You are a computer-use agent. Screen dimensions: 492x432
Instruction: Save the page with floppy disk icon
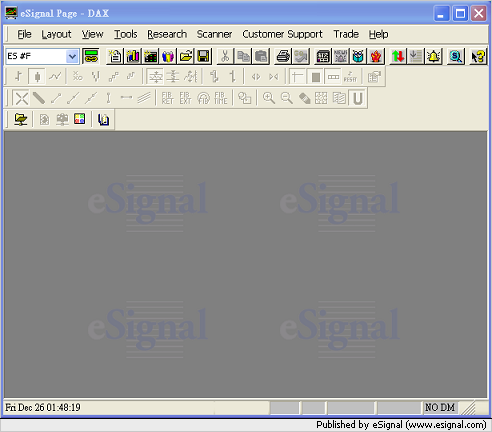click(x=203, y=56)
